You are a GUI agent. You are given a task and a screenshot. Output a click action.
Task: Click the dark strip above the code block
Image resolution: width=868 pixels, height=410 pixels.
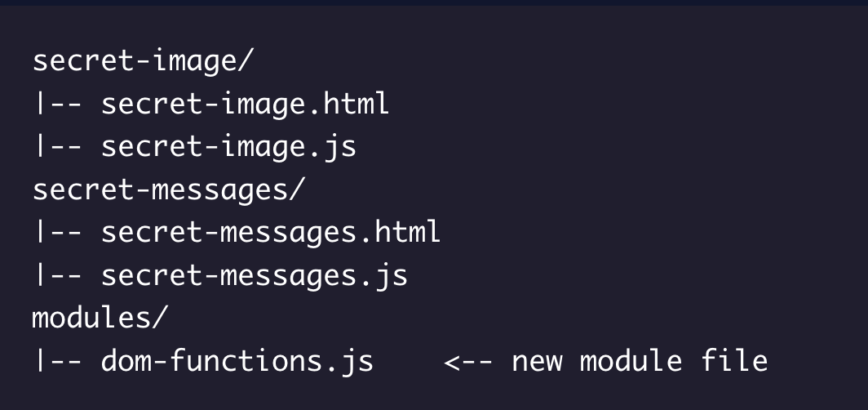tap(434, 2)
